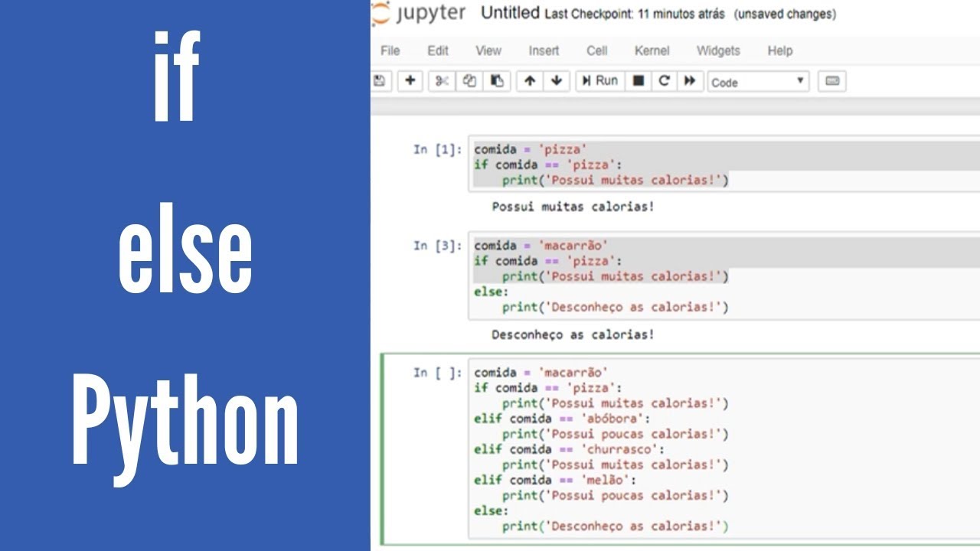Click output text Desconheço as calorias!
The image size is (980, 551).
[x=573, y=334]
